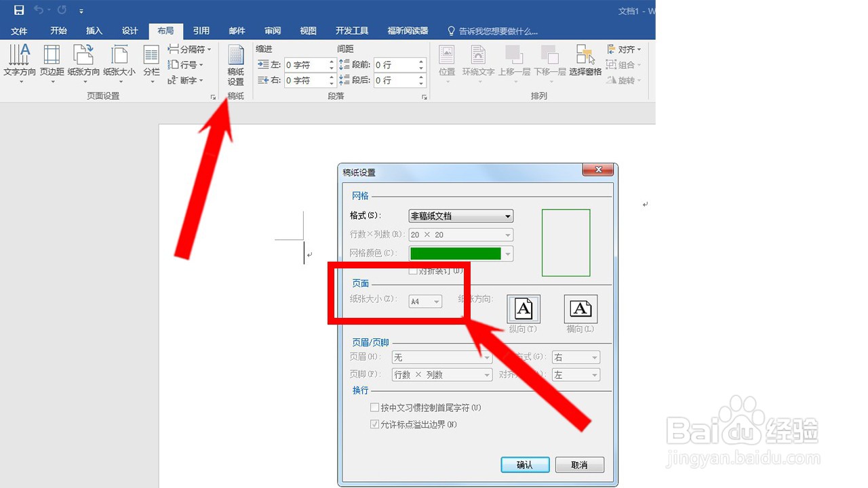Uncheck 允许标点溢出边界 option
Viewport: 868px width, 488px height.
coord(374,424)
